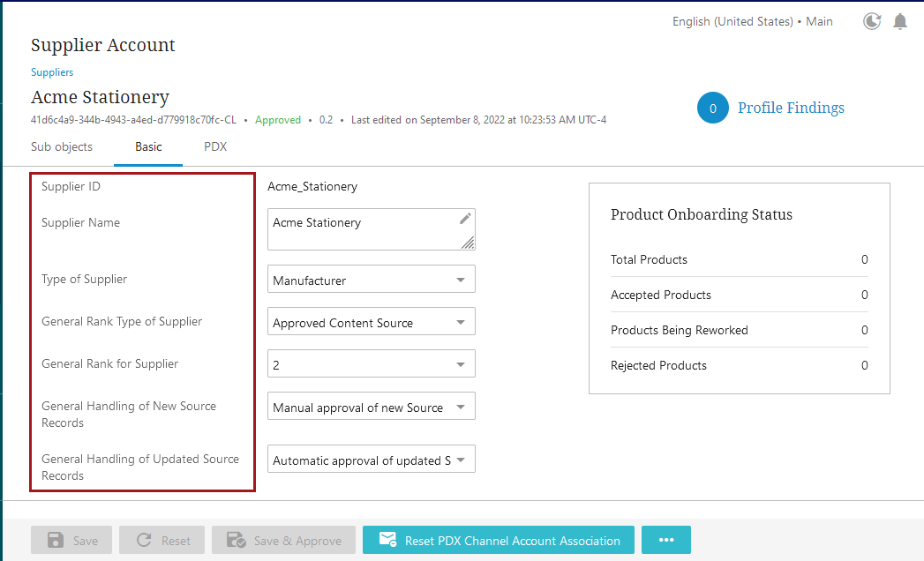The width and height of the screenshot is (924, 561).
Task: Click the pencil edit icon in Supplier Name
Action: [x=466, y=219]
